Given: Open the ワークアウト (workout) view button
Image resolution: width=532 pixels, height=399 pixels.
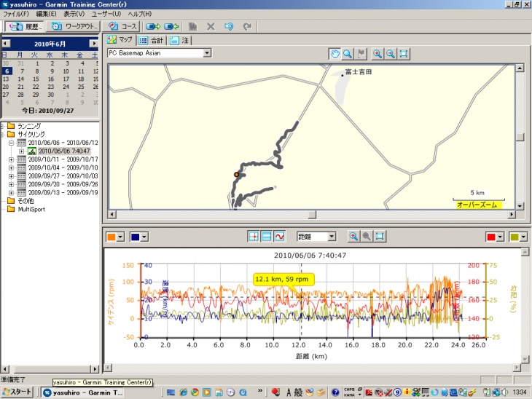Looking at the screenshot, I should pyautogui.click(x=75, y=26).
